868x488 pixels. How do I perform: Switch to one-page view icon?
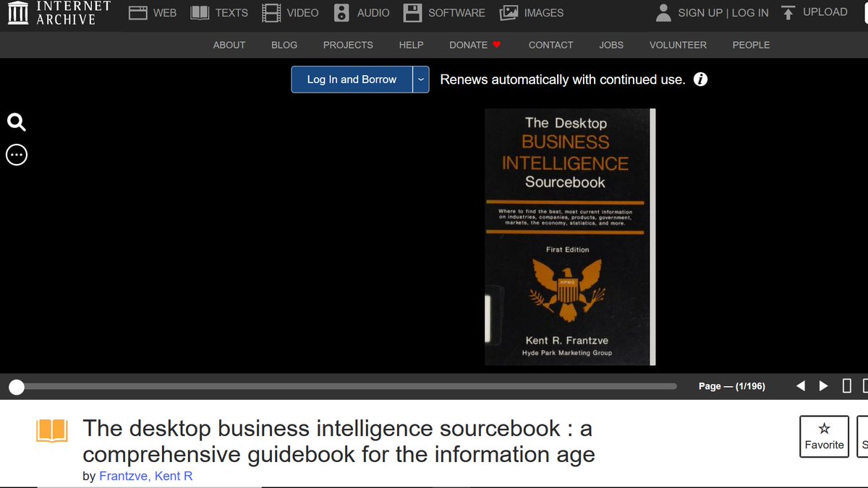[x=847, y=386]
